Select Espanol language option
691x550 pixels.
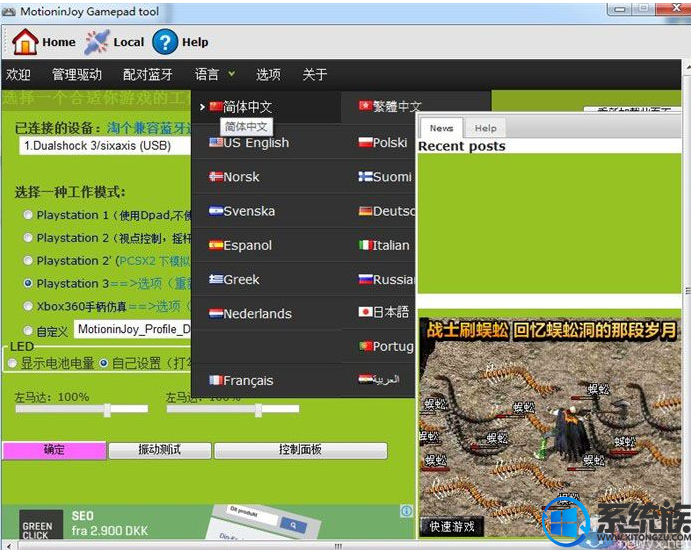240,245
